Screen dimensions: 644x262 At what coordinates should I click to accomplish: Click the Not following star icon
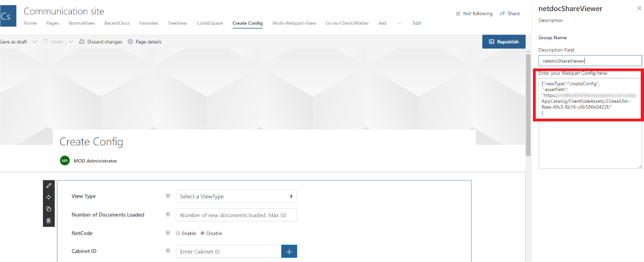pyautogui.click(x=458, y=14)
